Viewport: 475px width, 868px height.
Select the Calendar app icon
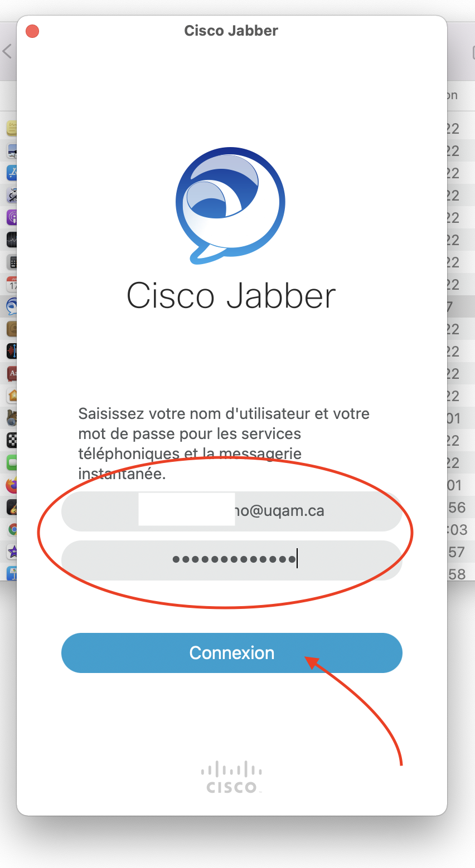(x=12, y=284)
